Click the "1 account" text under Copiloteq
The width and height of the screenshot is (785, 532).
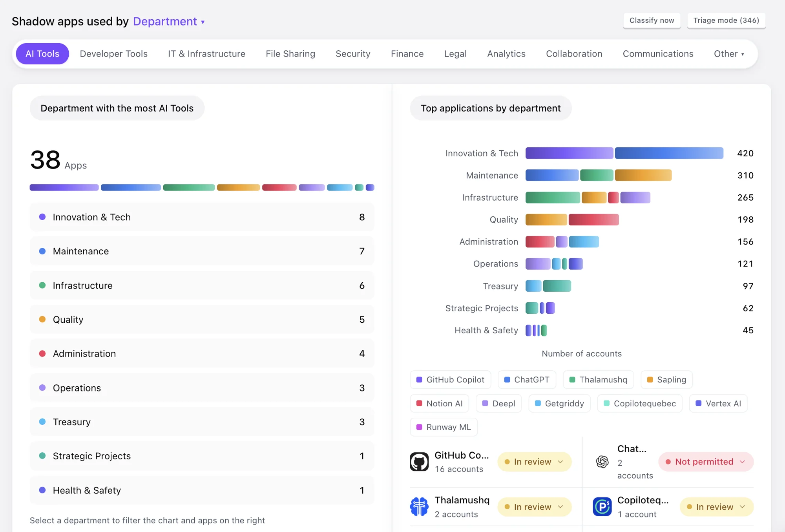(637, 514)
